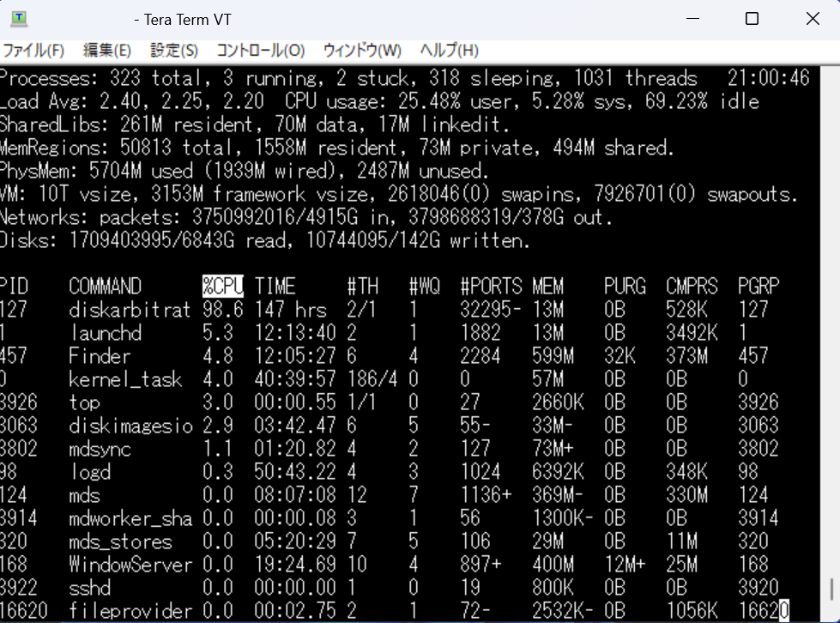Click the 40:39:57 time value
The image size is (840, 623).
[295, 379]
